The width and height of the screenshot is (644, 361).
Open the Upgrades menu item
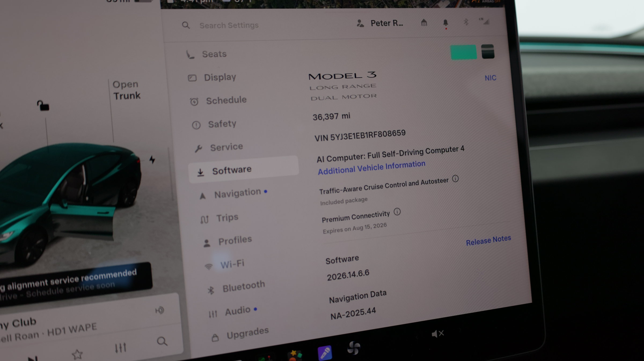point(240,334)
